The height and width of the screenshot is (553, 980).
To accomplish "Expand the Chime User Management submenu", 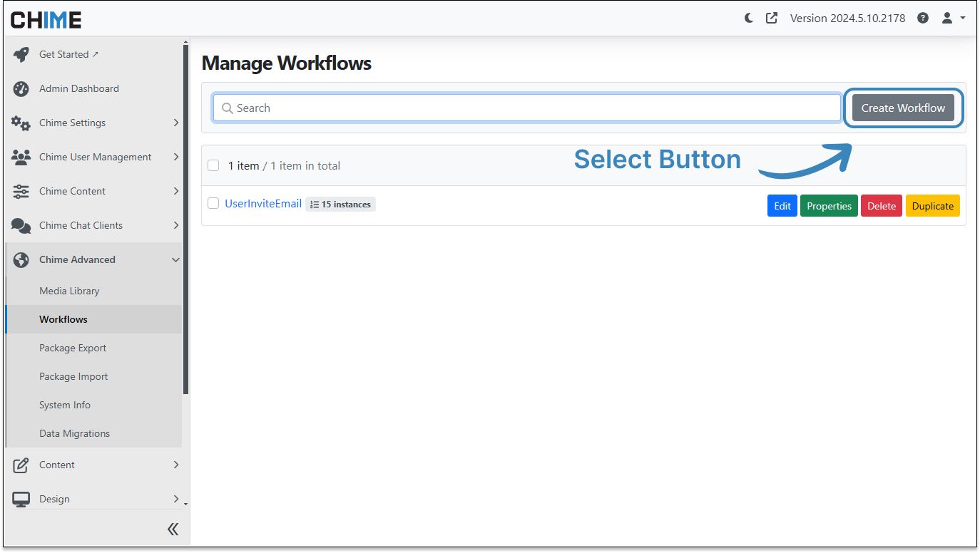I will click(x=176, y=157).
